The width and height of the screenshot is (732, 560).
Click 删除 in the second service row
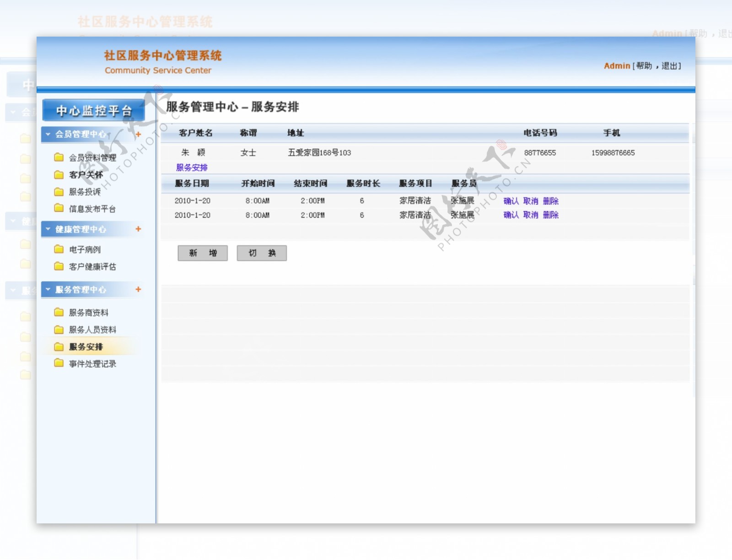click(x=551, y=215)
